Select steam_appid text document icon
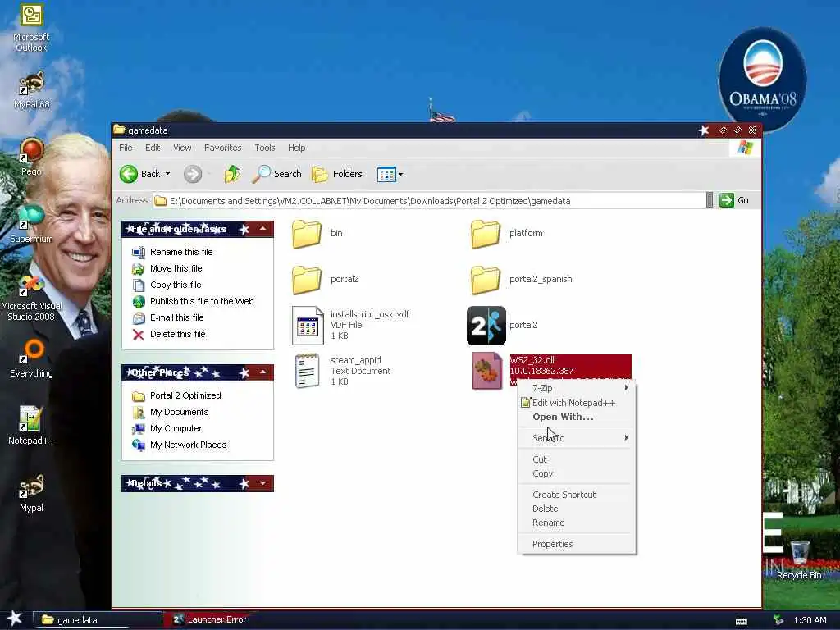This screenshot has height=630, width=840. click(308, 371)
